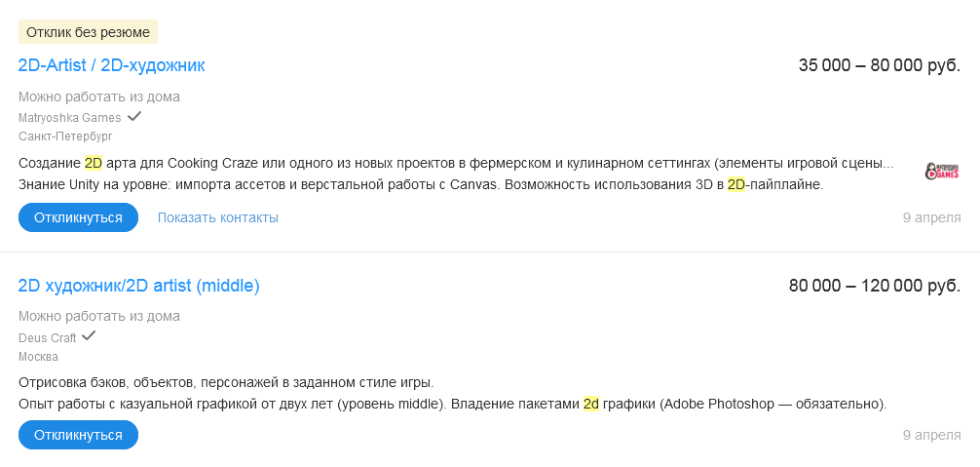Click the 9 апреля date of Deus Craft vacancy
The image size is (980, 467).
pos(931,435)
